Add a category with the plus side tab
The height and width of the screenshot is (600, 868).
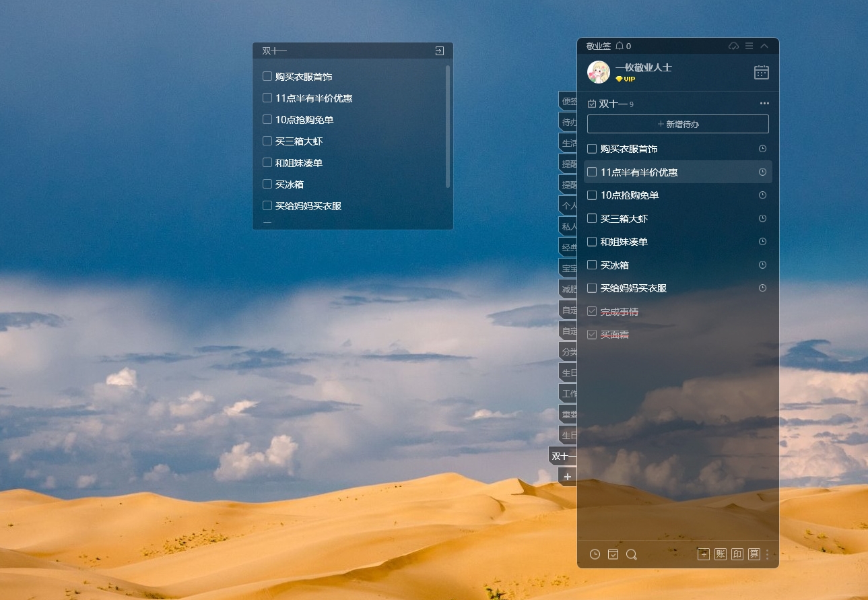568,477
